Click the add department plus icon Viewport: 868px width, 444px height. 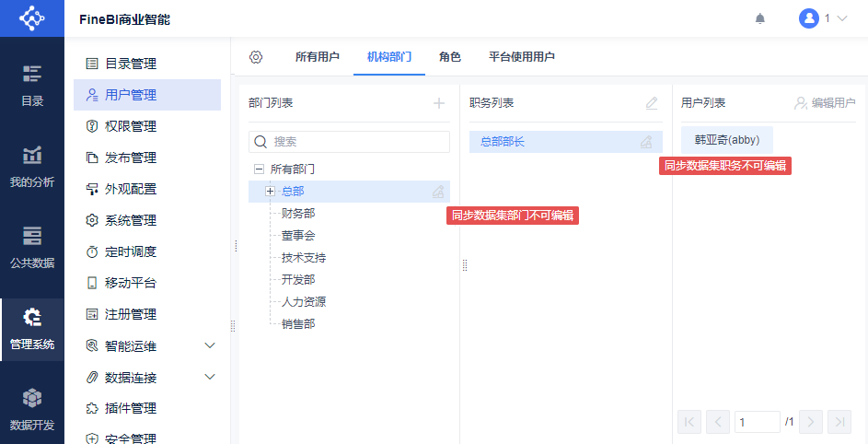pos(439,103)
